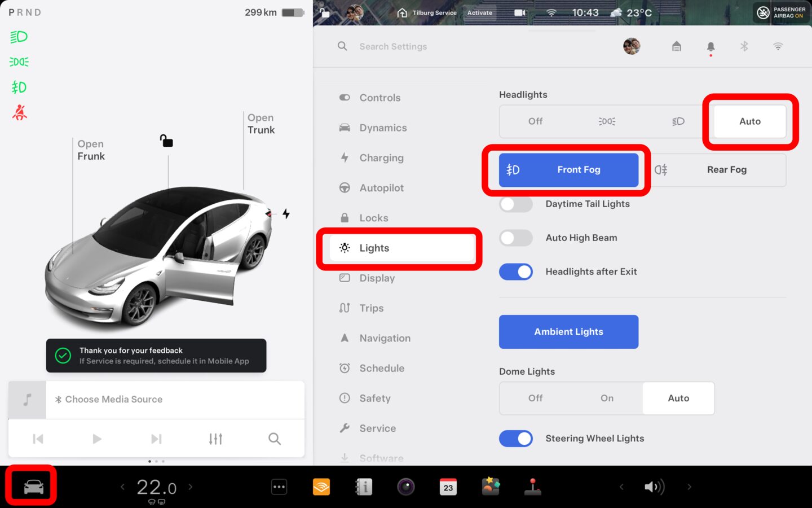Screen dimensions: 812x508
Task: Decrease volume with left chevron
Action: (x=621, y=487)
